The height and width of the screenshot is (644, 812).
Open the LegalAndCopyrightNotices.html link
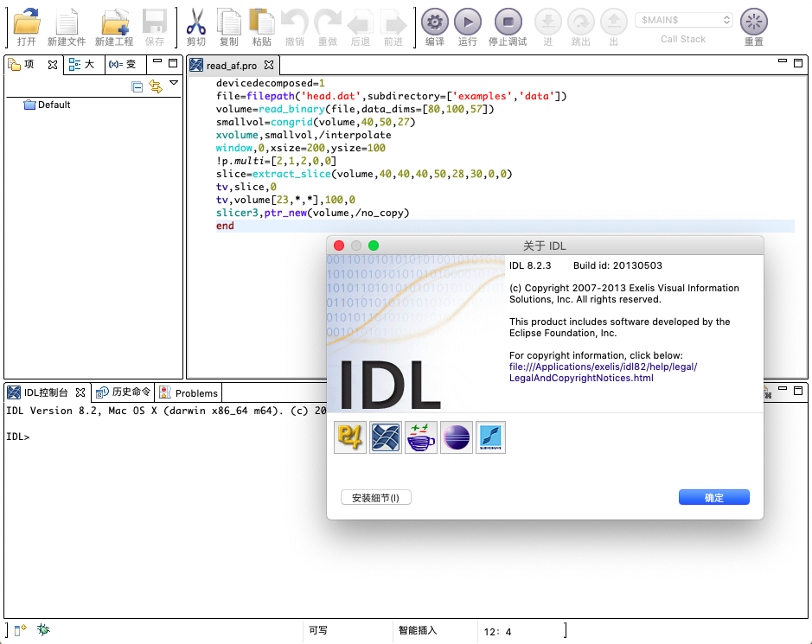click(x=581, y=378)
